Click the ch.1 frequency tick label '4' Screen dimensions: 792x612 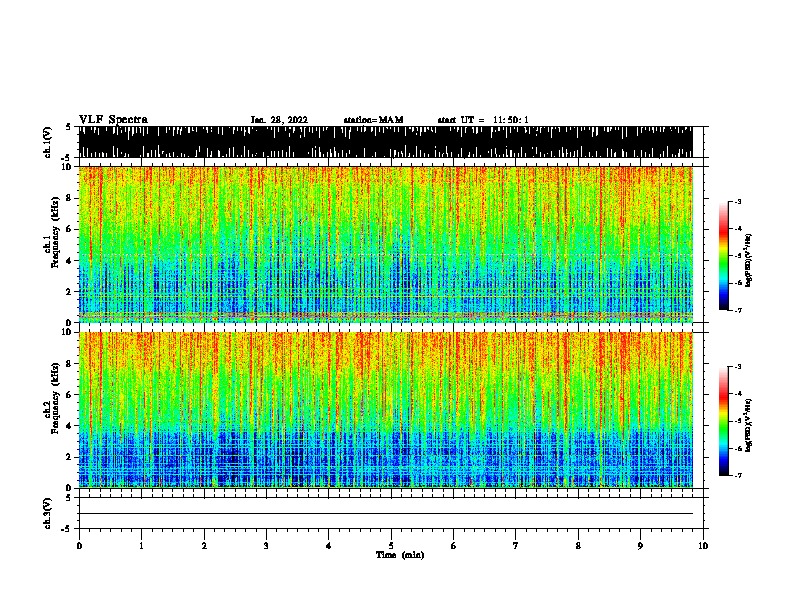click(x=69, y=261)
